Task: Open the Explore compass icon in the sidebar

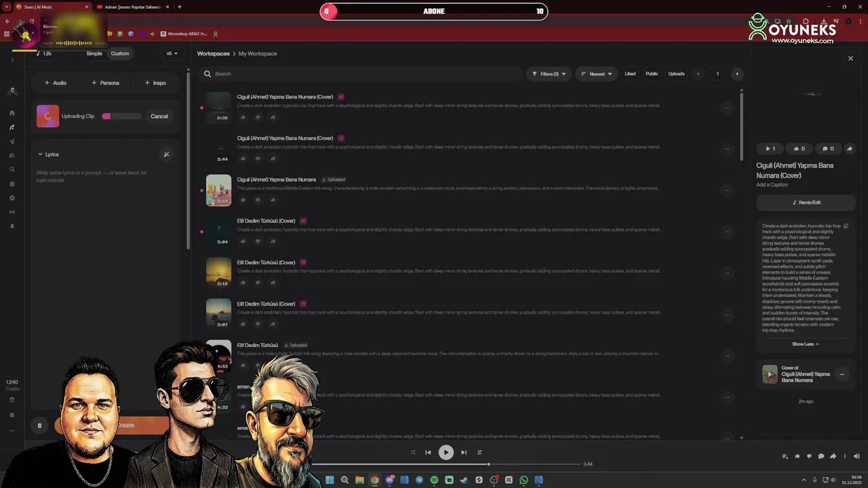Action: pos(12,198)
